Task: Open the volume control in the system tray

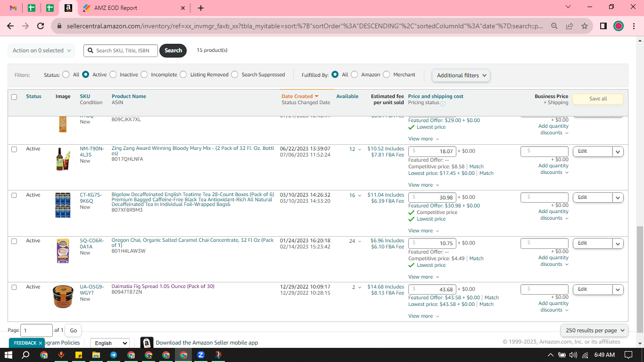Action: coord(573,355)
